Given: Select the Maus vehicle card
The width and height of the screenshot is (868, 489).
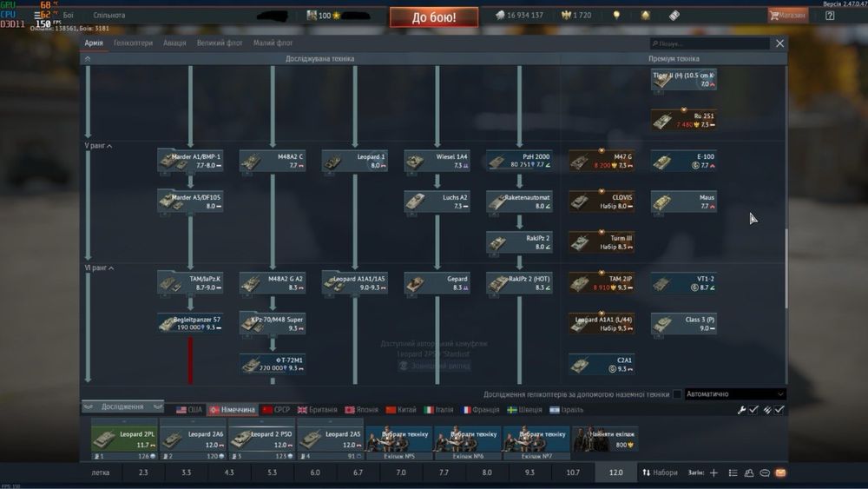Looking at the screenshot, I should (x=684, y=202).
